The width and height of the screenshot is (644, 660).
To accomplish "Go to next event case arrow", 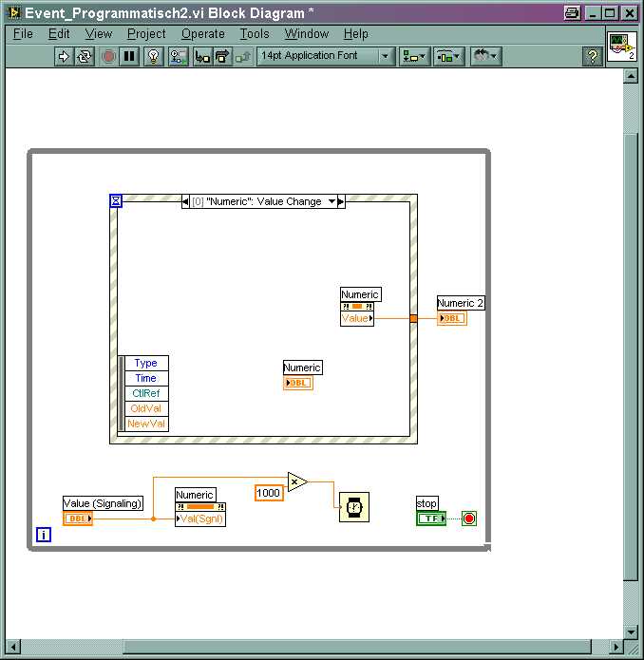I will click(341, 201).
